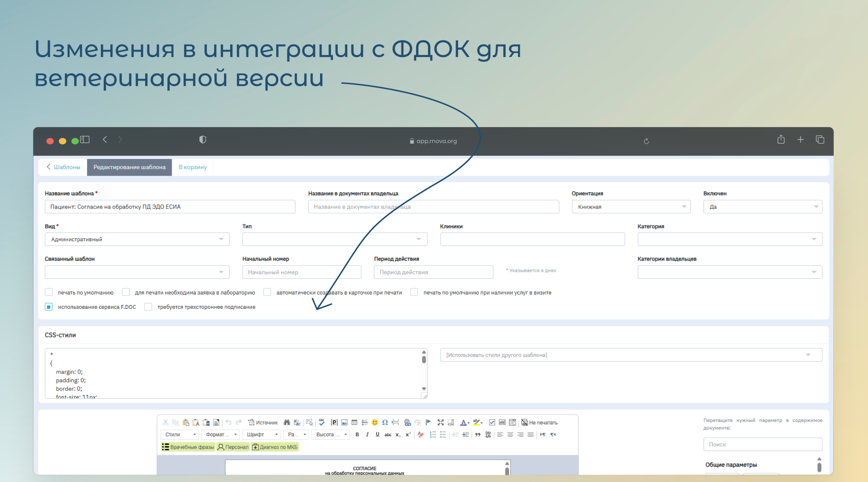
Task: Insert a numbered list
Action: [x=433, y=434]
